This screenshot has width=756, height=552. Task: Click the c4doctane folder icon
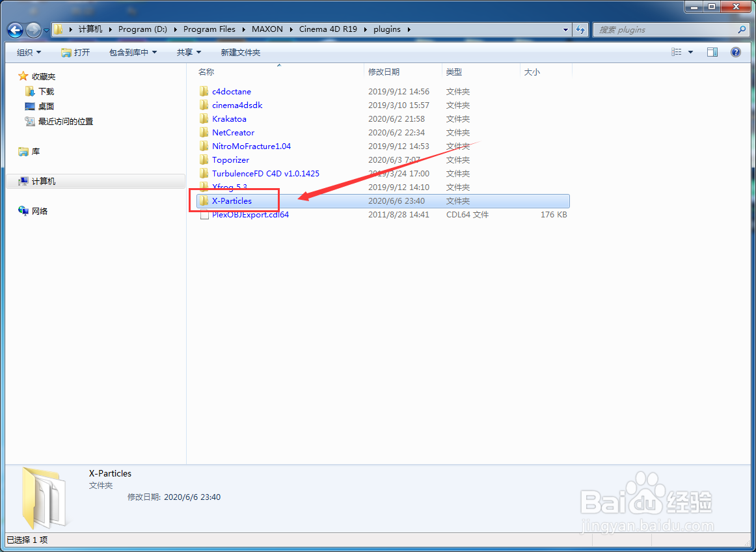click(204, 91)
